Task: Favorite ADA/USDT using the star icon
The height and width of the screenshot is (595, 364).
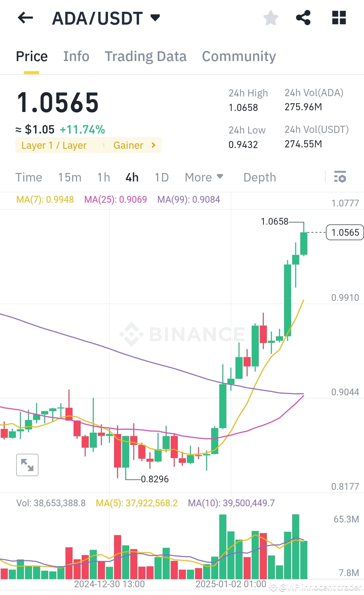Action: [271, 19]
